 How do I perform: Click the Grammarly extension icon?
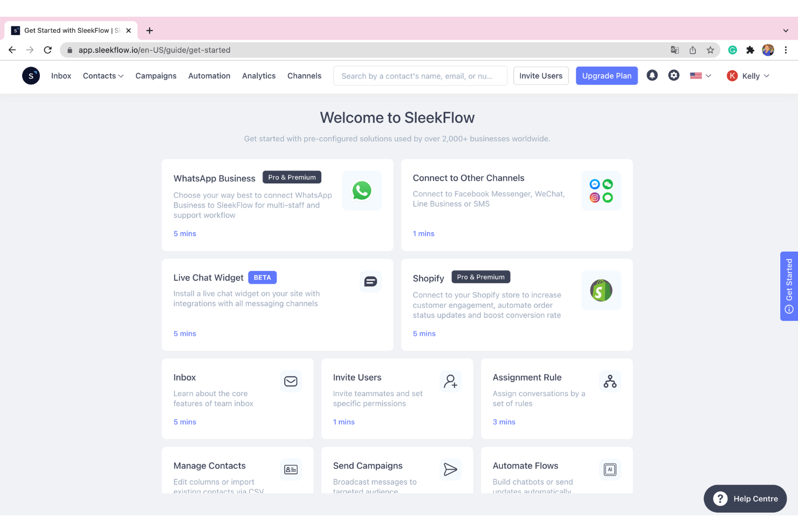tap(732, 50)
